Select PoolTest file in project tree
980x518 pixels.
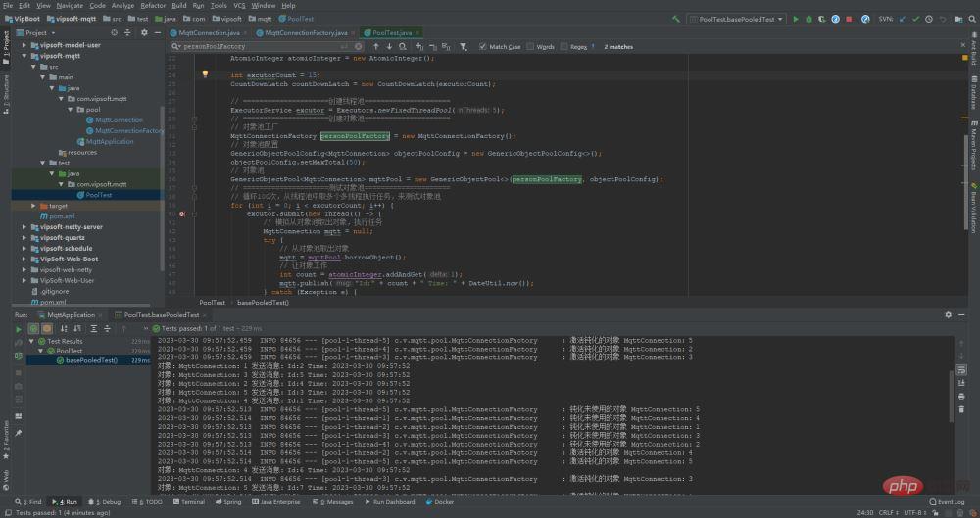99,195
